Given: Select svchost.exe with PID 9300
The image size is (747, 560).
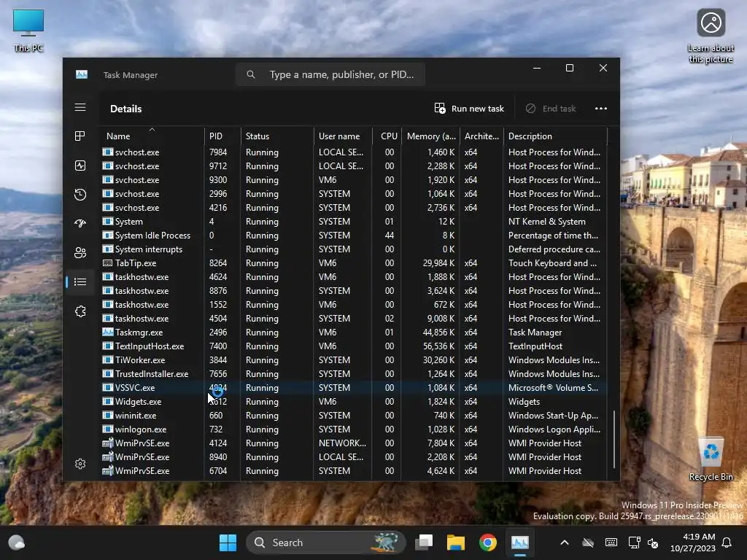Looking at the screenshot, I should tap(354, 180).
